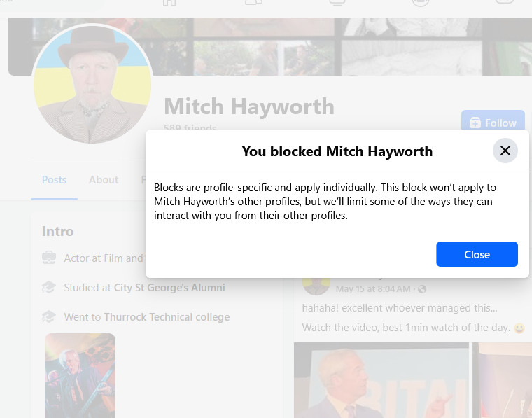Image resolution: width=532 pixels, height=418 pixels.
Task: Open the cover photo collage
Action: click(270, 46)
